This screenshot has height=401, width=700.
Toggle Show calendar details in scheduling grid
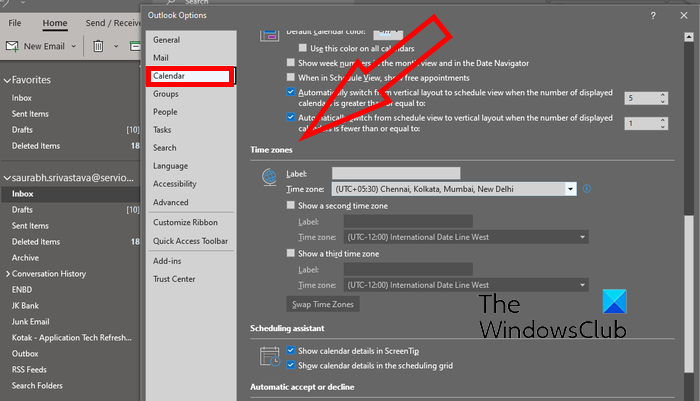tap(291, 365)
